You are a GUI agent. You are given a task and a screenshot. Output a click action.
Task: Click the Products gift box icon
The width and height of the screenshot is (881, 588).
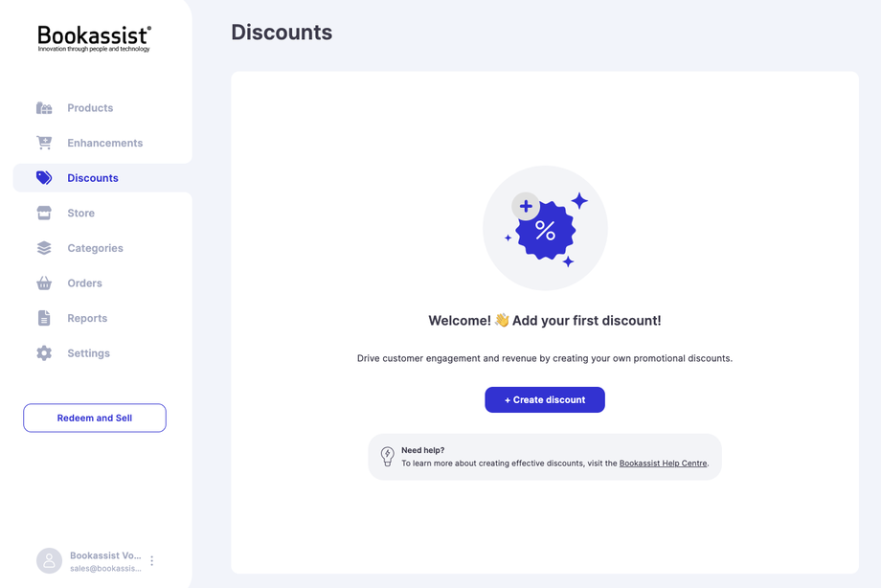click(x=44, y=108)
